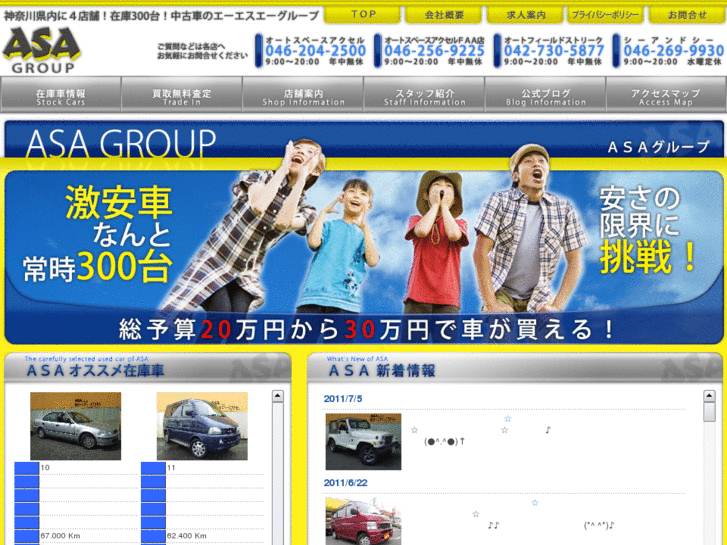
Task: Click phone number 042-730-5877
Action: (554, 51)
